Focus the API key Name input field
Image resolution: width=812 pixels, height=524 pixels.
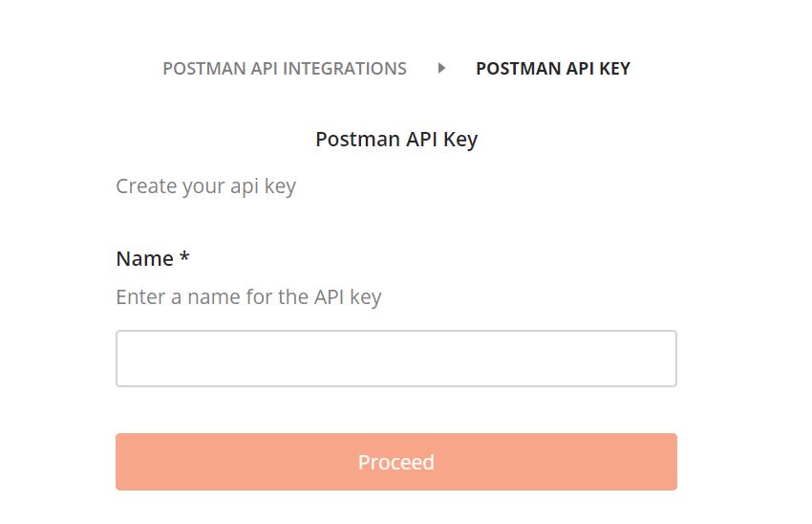tap(396, 359)
